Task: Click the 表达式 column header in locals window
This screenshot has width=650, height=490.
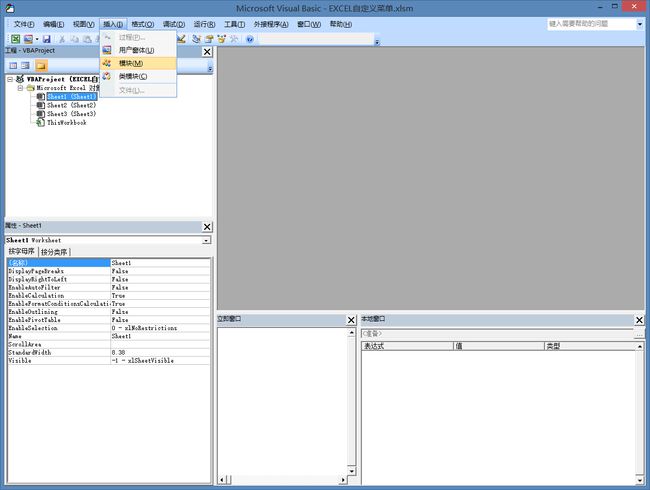Action: pyautogui.click(x=407, y=346)
